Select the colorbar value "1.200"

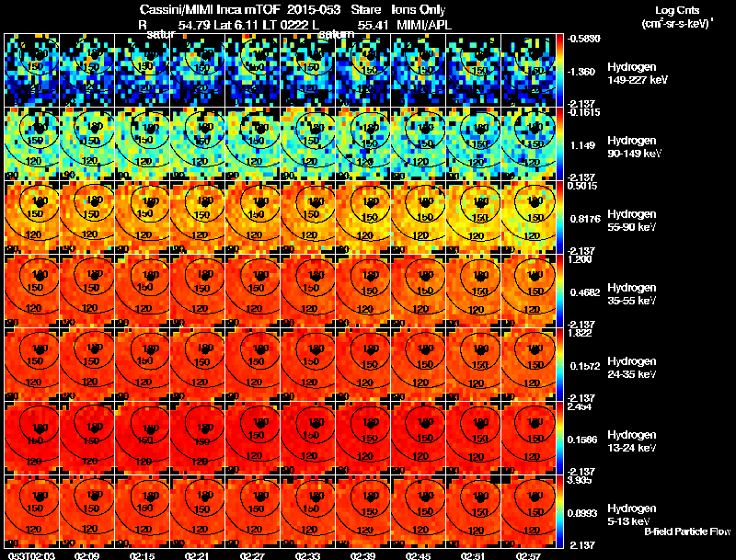tap(580, 259)
